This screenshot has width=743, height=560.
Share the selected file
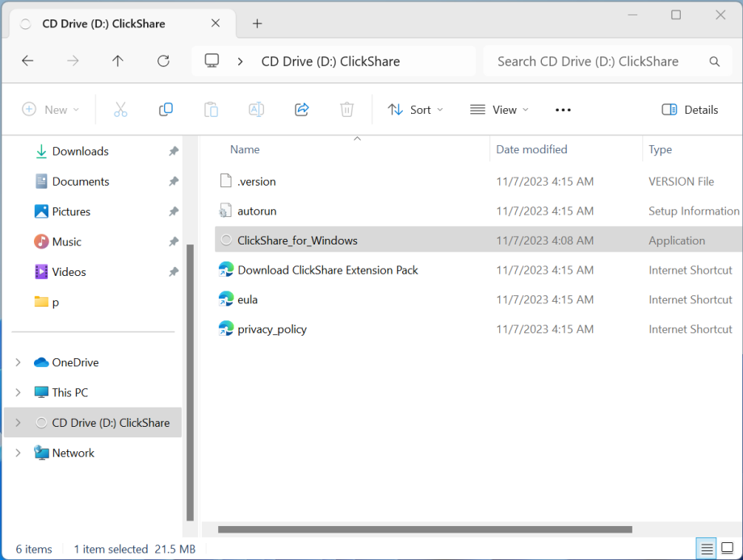(302, 110)
